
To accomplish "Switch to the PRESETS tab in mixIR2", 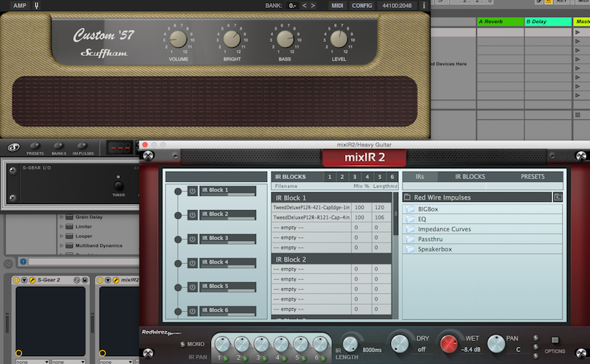I will (x=532, y=177).
